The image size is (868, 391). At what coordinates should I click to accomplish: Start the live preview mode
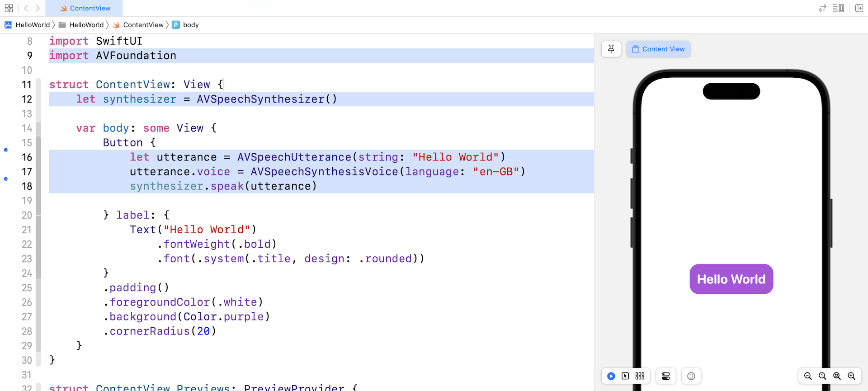click(x=611, y=376)
